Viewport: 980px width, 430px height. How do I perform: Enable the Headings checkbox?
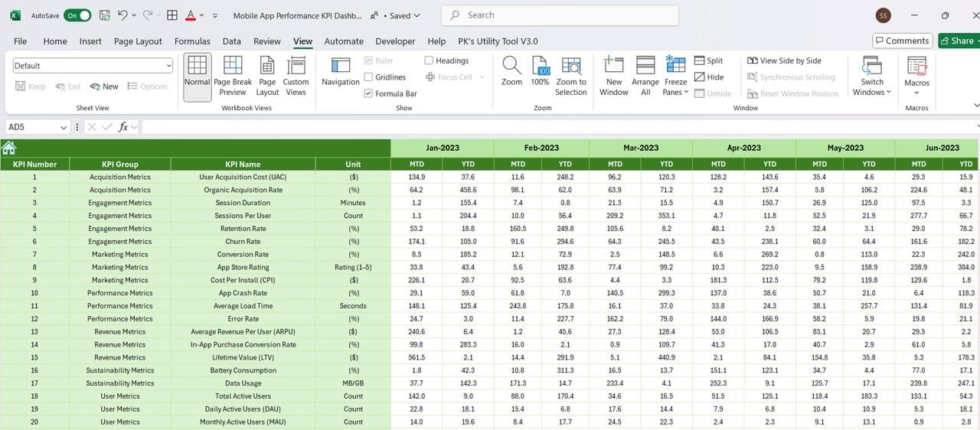click(429, 60)
